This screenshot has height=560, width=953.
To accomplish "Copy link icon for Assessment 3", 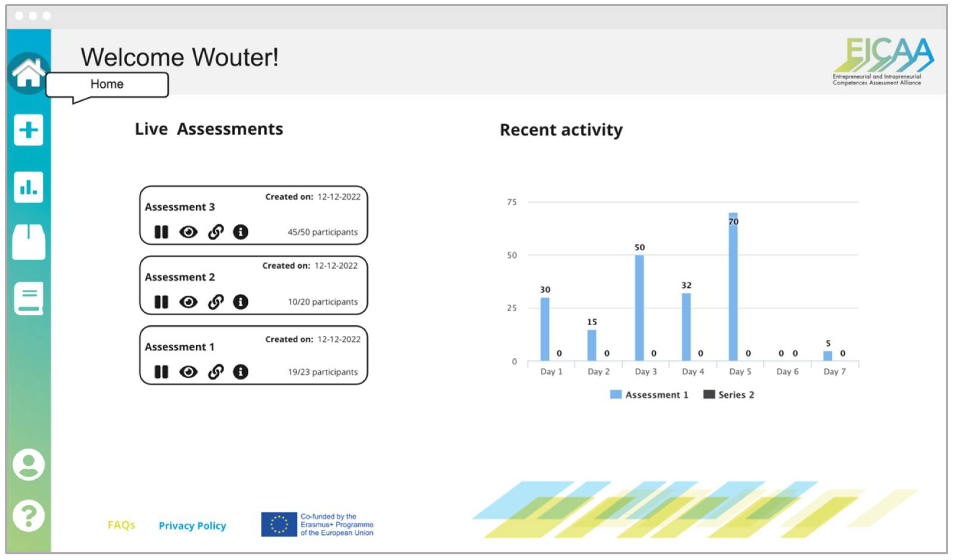I will pos(216,232).
